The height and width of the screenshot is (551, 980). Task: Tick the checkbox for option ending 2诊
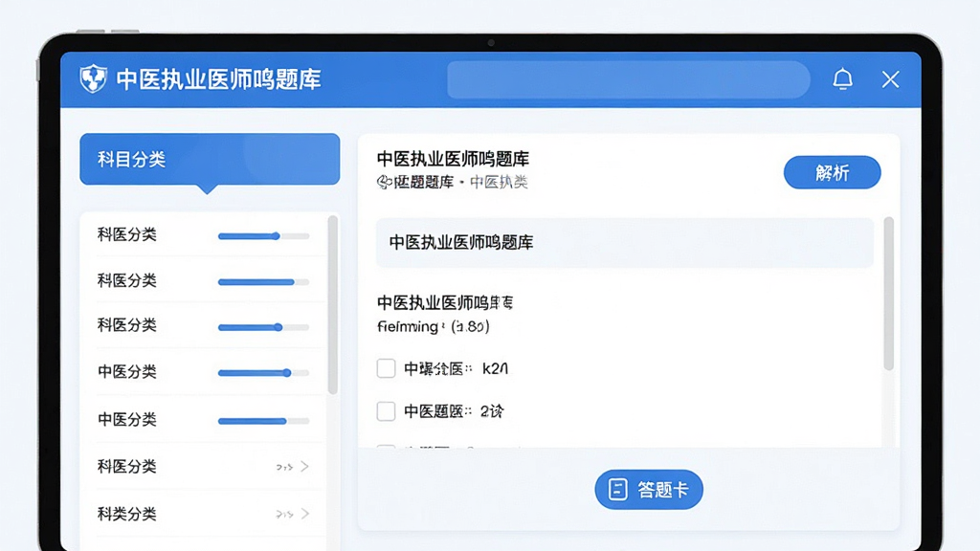click(x=387, y=411)
